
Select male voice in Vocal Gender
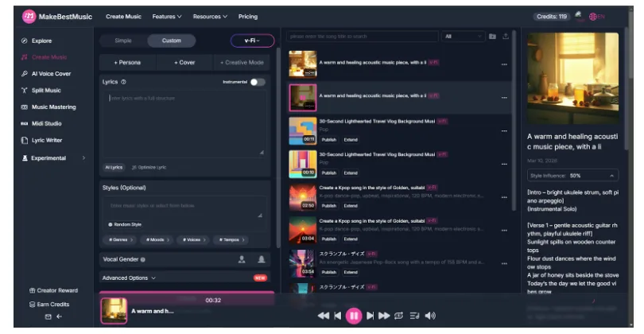tap(242, 259)
